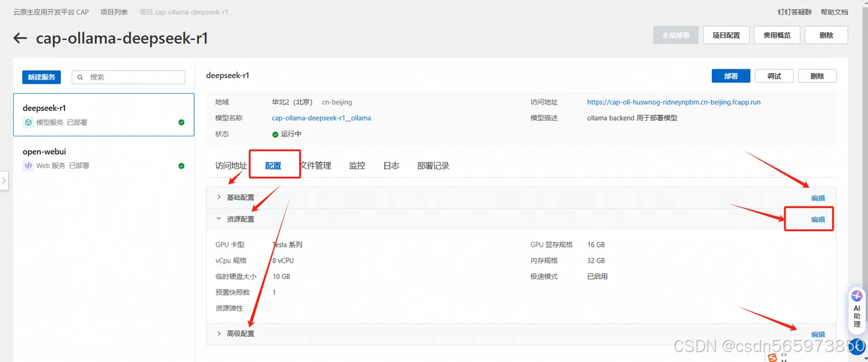The width and height of the screenshot is (868, 362).
Task: Click 编辑 for 高级配置
Action: click(x=818, y=335)
